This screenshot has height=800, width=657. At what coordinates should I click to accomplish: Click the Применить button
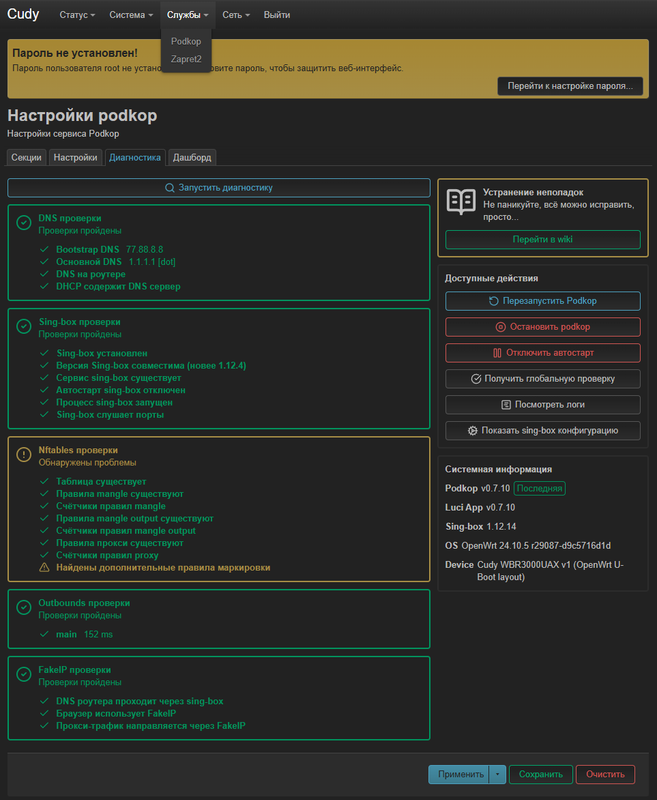coord(461,774)
